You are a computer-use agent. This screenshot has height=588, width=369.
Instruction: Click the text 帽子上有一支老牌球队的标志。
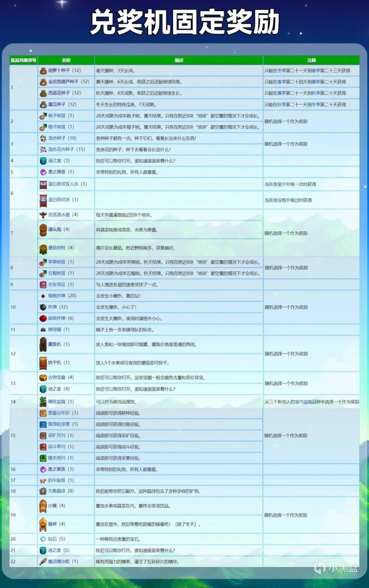pyautogui.click(x=125, y=330)
